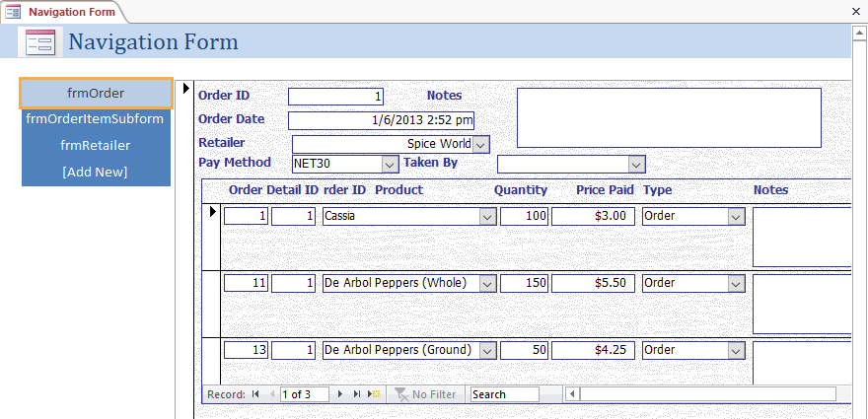The image size is (868, 419).
Task: Click the vertical scrollbar up arrow
Action: tap(858, 34)
